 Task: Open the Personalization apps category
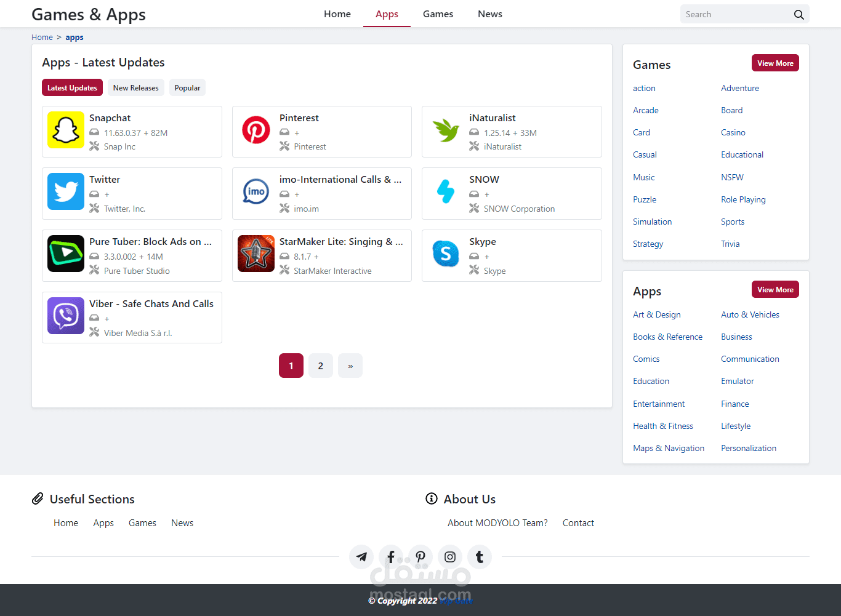[749, 448]
